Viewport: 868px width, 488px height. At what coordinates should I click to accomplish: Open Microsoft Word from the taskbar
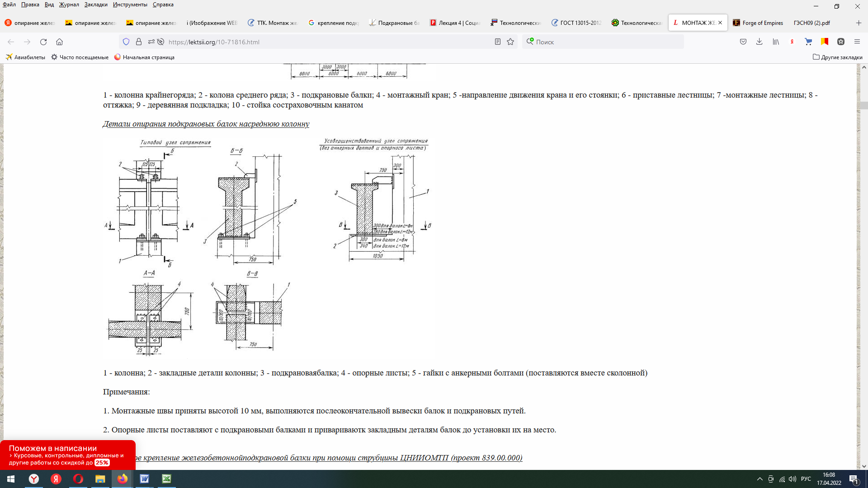point(145,479)
